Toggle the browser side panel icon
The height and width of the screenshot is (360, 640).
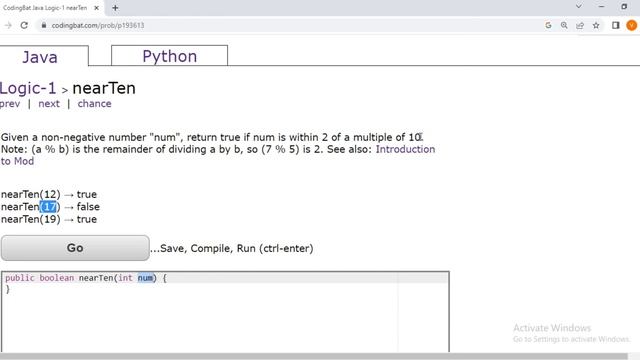(616, 25)
